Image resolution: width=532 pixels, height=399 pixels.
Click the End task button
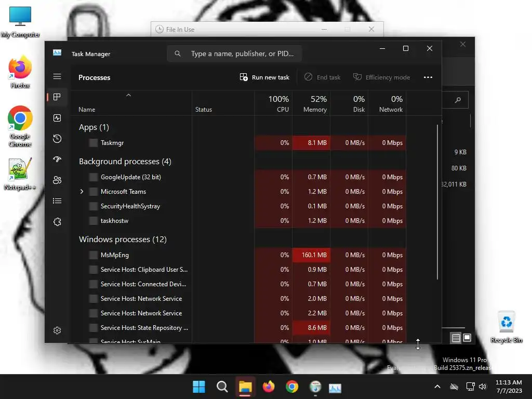[322, 77]
